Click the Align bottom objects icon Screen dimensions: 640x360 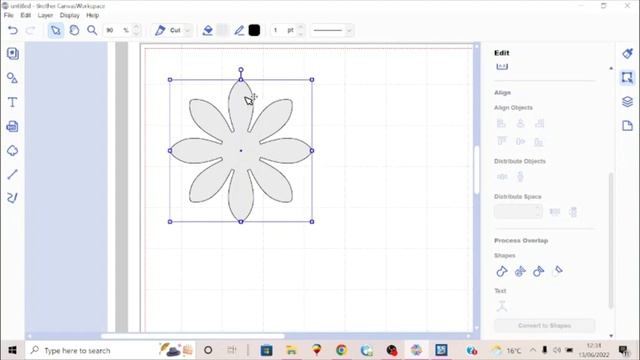(x=539, y=142)
